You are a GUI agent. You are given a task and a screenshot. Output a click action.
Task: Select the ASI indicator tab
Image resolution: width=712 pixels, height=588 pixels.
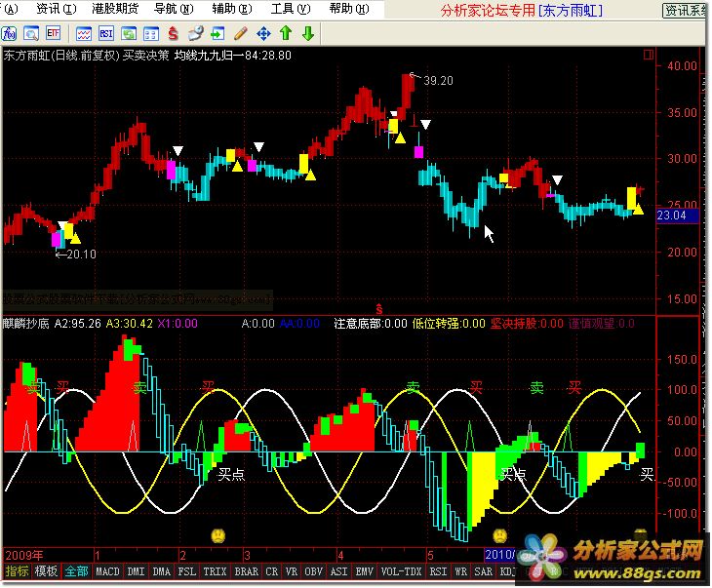click(x=338, y=571)
